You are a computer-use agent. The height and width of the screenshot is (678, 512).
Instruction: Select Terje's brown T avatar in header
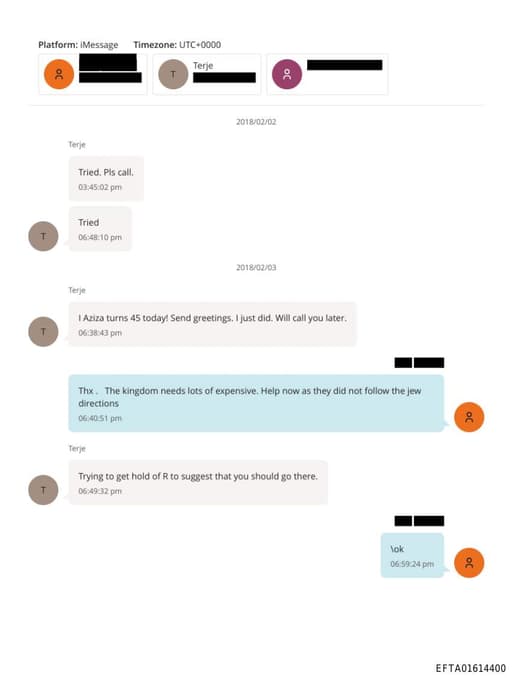pyautogui.click(x=173, y=74)
